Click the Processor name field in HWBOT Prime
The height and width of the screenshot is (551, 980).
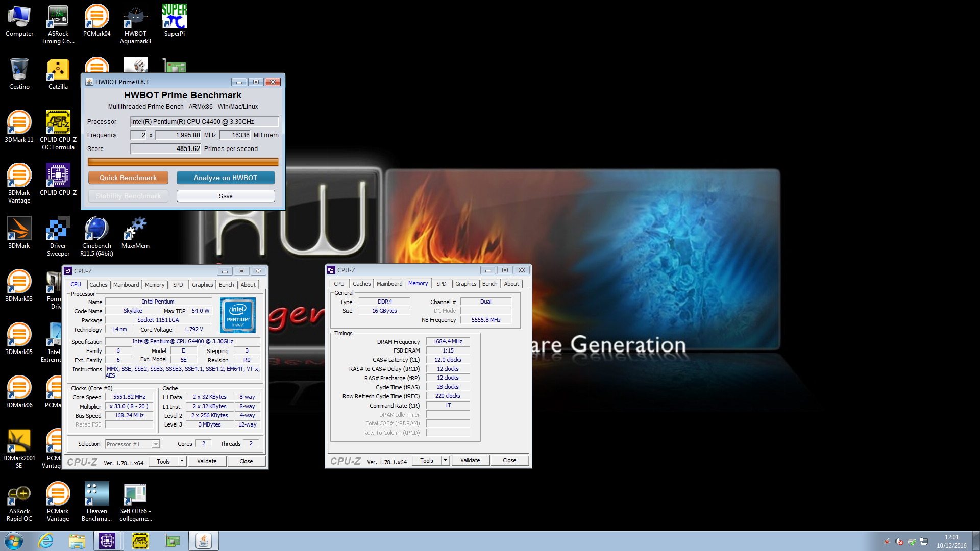(205, 121)
